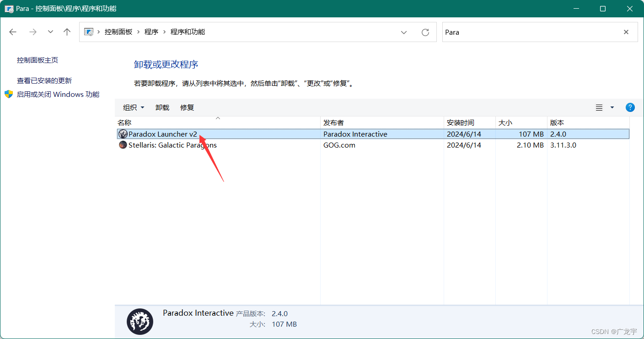Expand the chevron before 控制面板 breadcrumb
This screenshot has width=644, height=339.
99,32
